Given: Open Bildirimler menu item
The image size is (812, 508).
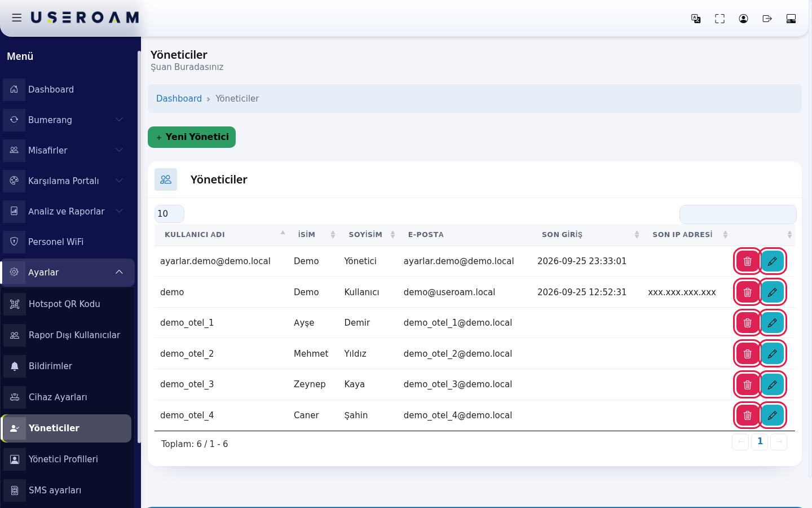Looking at the screenshot, I should [x=67, y=366].
